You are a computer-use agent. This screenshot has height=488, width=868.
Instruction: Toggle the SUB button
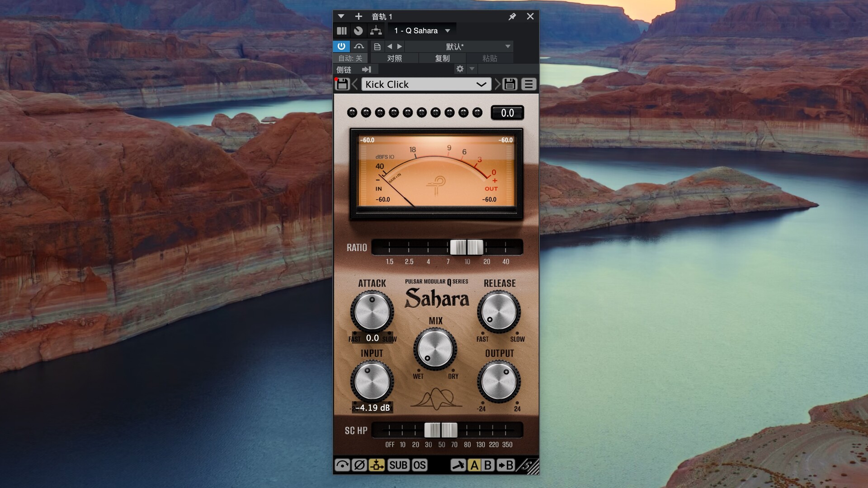point(398,465)
